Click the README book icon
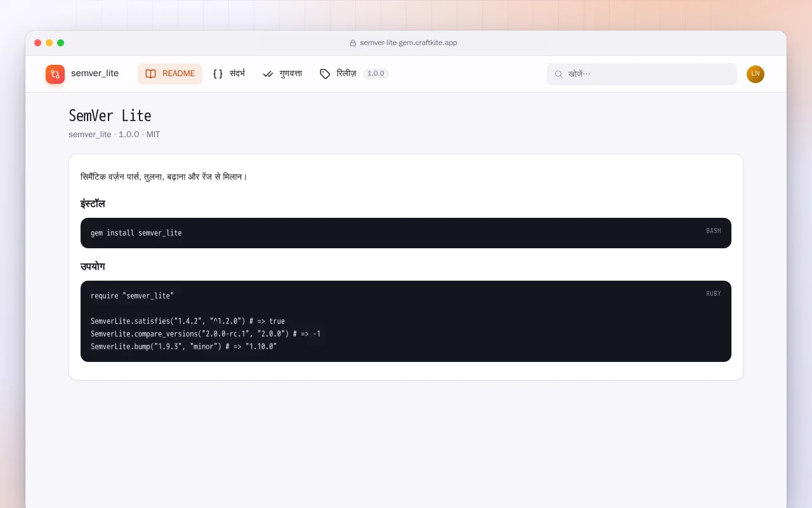The height and width of the screenshot is (508, 812). [x=150, y=74]
